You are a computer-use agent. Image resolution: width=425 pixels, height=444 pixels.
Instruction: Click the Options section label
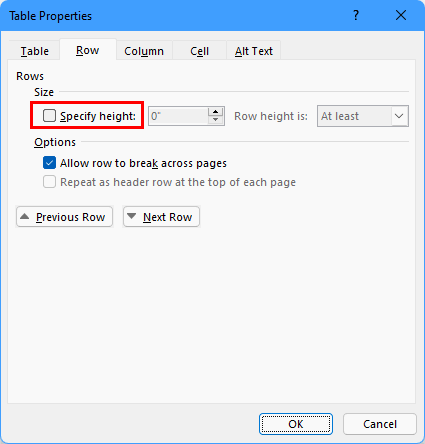pos(55,142)
